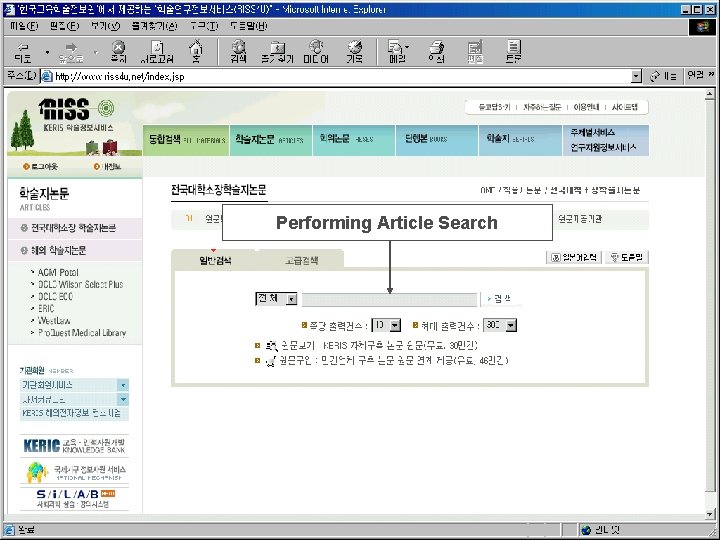Click the Discuss toolbar icon
This screenshot has width=720, height=540.
pyautogui.click(x=513, y=51)
